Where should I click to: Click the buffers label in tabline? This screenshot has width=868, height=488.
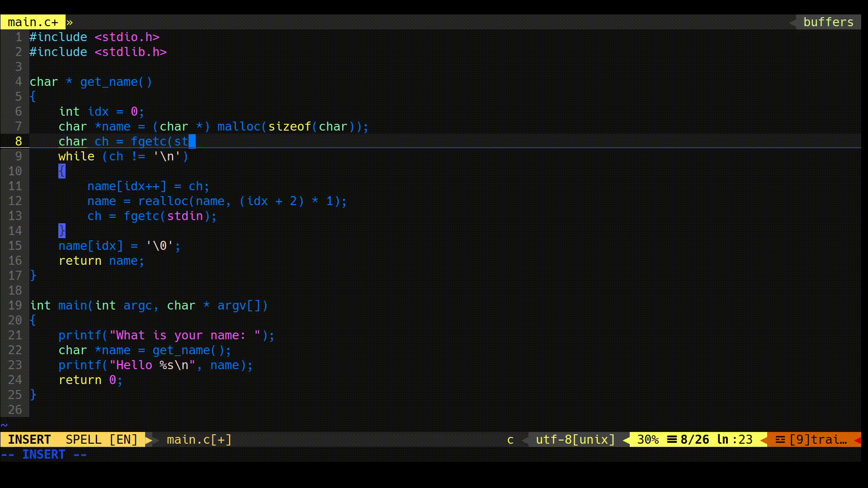828,22
